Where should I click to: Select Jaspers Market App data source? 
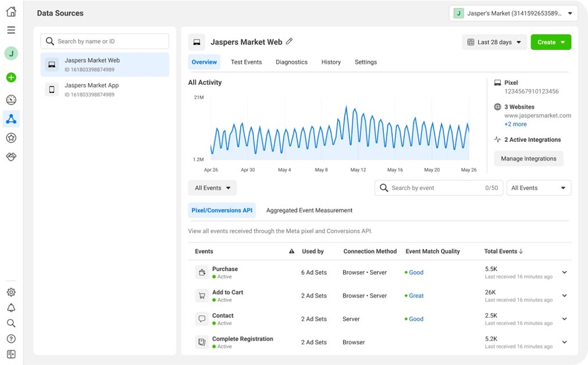pyautogui.click(x=105, y=90)
